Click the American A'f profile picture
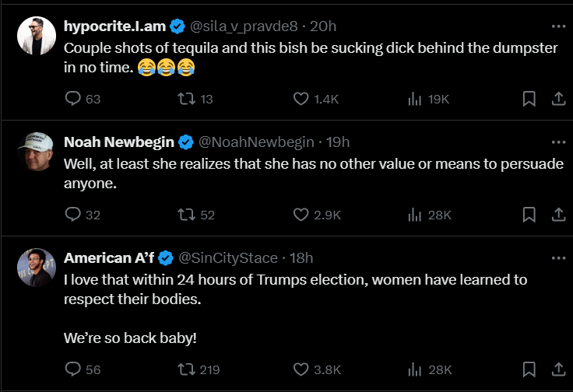This screenshot has height=392, width=573. click(x=35, y=268)
